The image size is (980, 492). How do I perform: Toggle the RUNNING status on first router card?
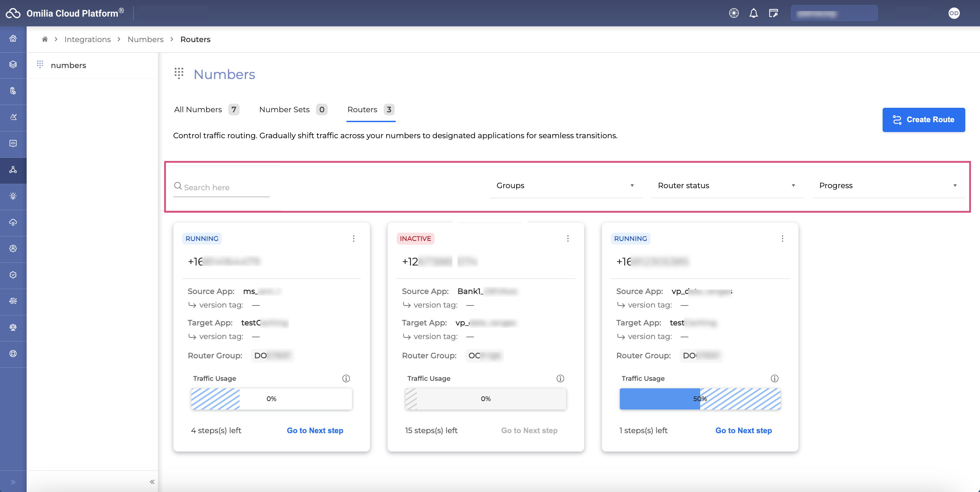[202, 238]
